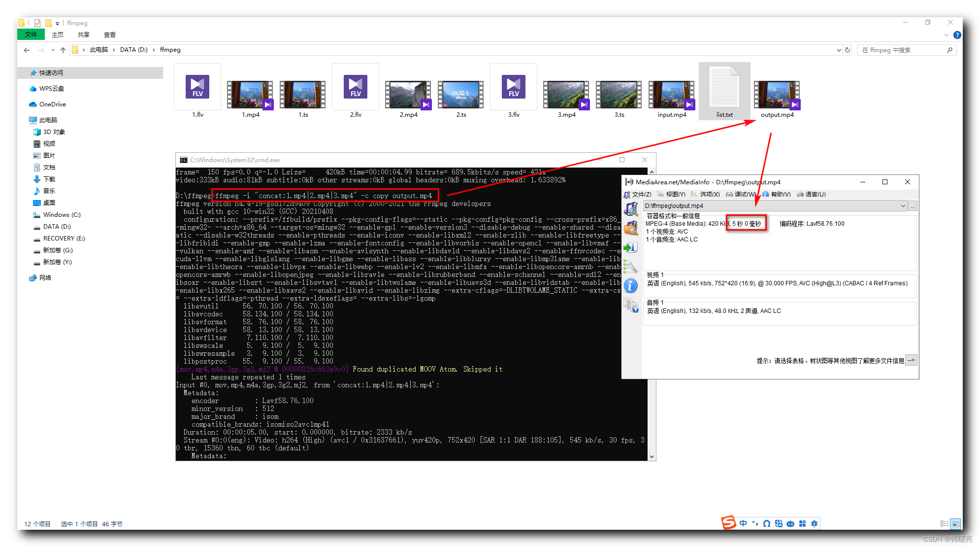
Task: Open MediaInfo 视图 menu
Action: coord(672,194)
